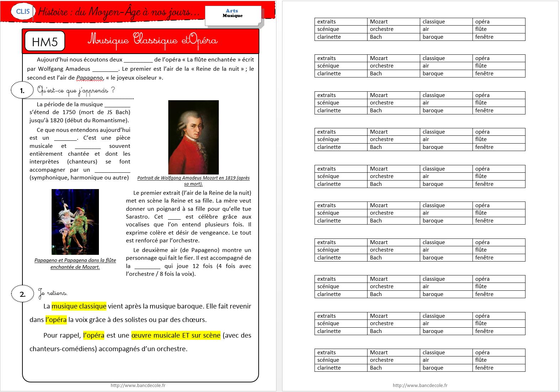Viewport: 560px width, 392px height.
Task: Select the 'Je retiens.' heading
Action: tap(53, 293)
